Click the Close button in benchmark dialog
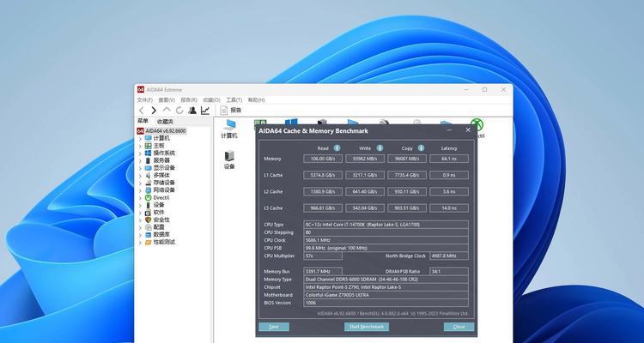The height and width of the screenshot is (343, 644). (459, 327)
